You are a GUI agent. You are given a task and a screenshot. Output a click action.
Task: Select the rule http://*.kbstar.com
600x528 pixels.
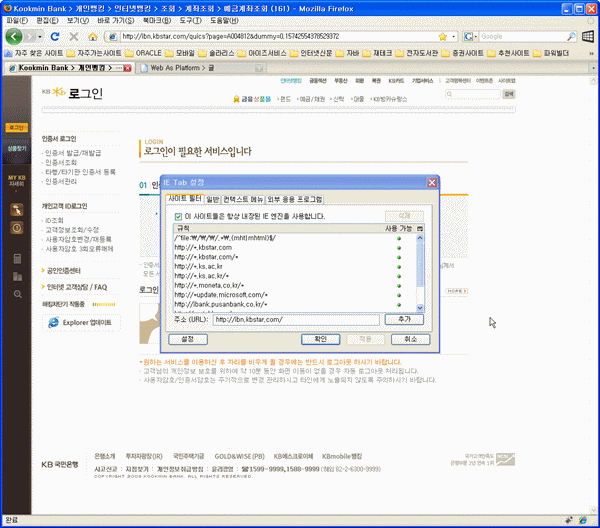[x=294, y=248]
